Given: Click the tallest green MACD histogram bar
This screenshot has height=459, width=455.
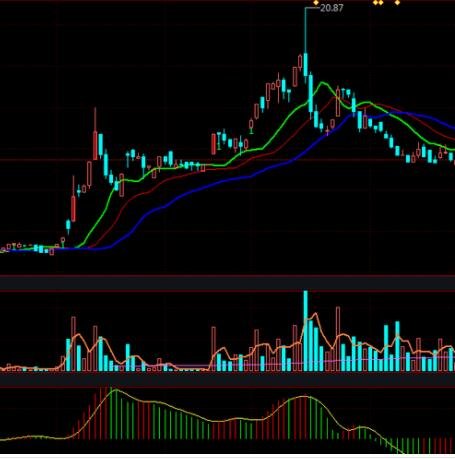Looking at the screenshot, I should [116, 414].
